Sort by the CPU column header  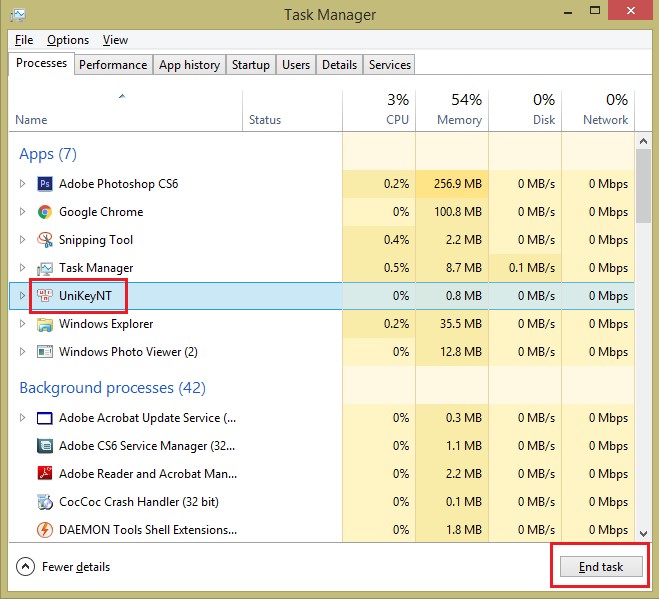click(379, 110)
